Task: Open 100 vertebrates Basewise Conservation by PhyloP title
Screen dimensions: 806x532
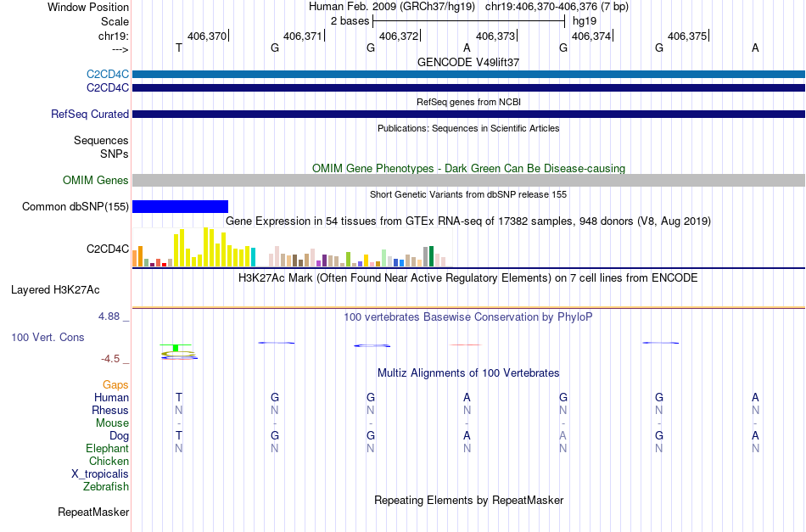Action: click(468, 316)
